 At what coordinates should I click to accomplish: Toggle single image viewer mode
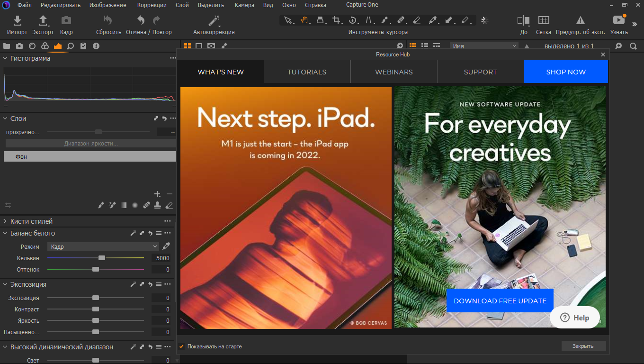click(x=199, y=46)
